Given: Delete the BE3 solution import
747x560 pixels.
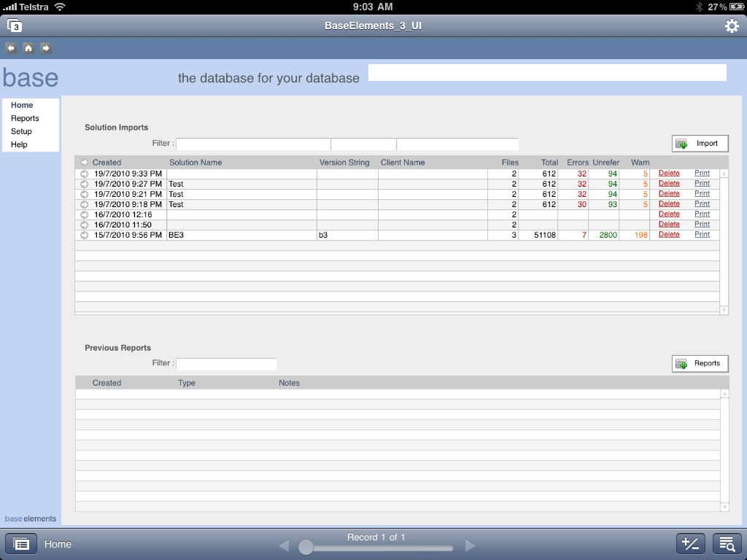Looking at the screenshot, I should coord(669,235).
